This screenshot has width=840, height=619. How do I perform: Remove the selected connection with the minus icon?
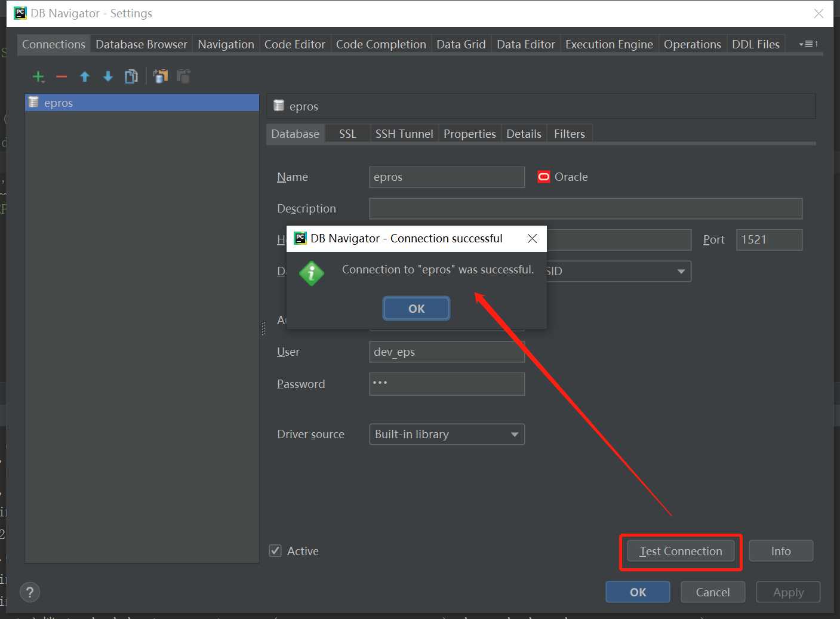coord(61,76)
